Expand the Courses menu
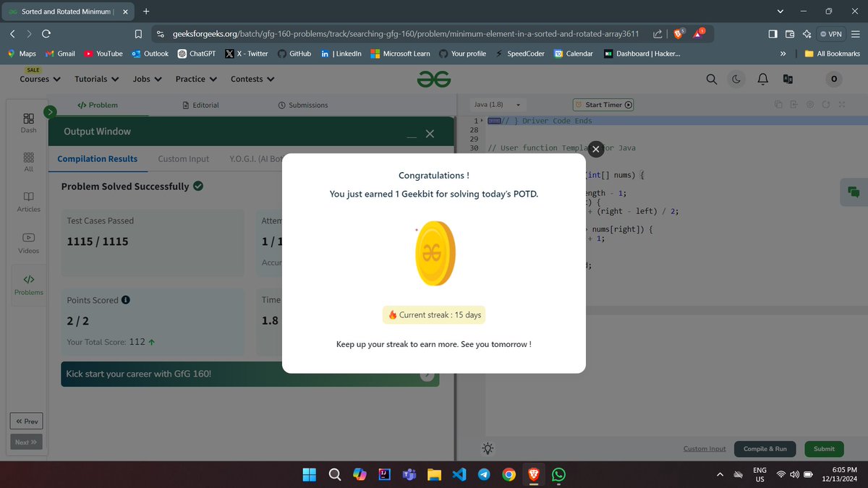 tap(40, 79)
